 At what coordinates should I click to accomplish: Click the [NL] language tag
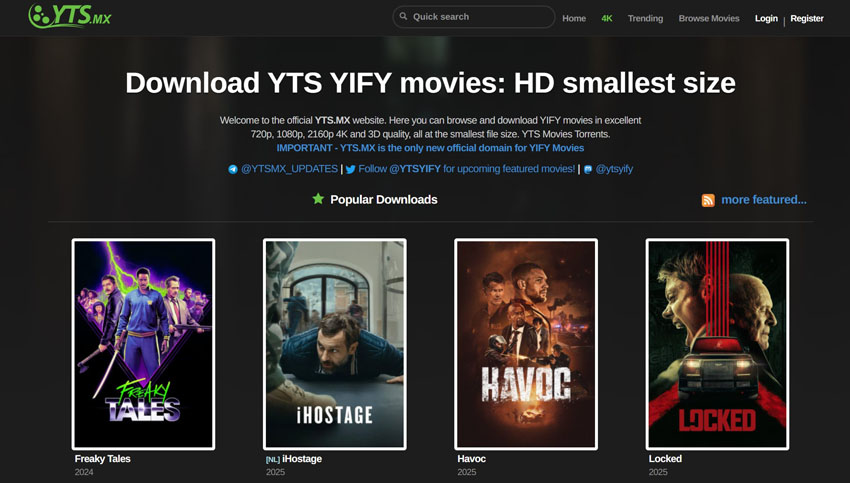point(273,459)
